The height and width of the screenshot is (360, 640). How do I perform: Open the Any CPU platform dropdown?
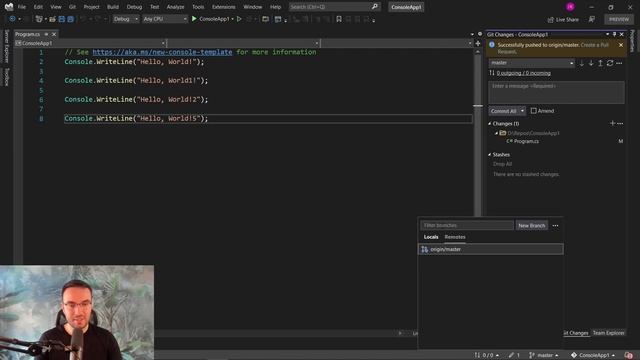[165, 19]
